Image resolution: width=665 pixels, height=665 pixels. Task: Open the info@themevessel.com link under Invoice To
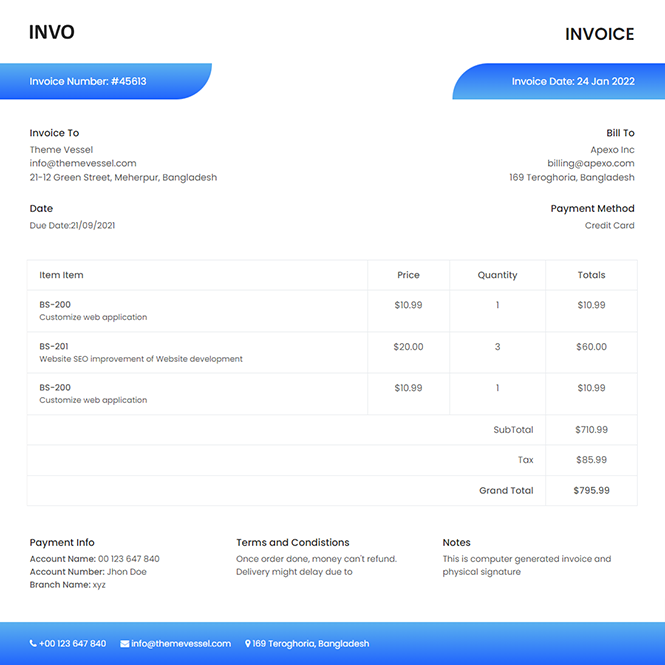coord(83,163)
